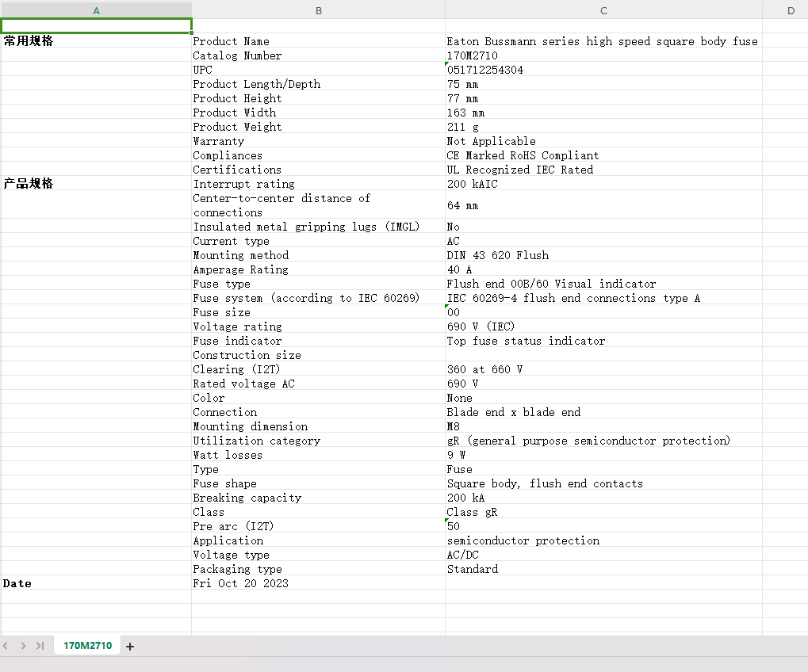Image resolution: width=808 pixels, height=672 pixels.
Task: Select the Fri Oct 20 2023 date cell
Action: point(319,583)
